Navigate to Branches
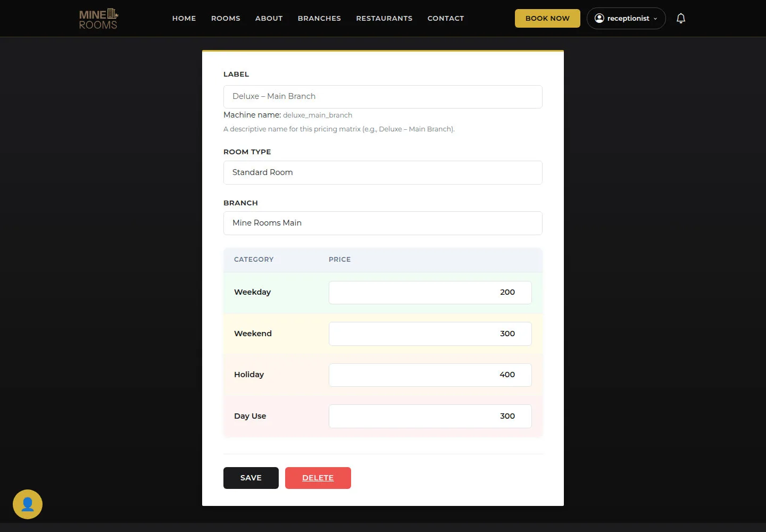Screen dimensions: 766x532 pyautogui.click(x=319, y=19)
